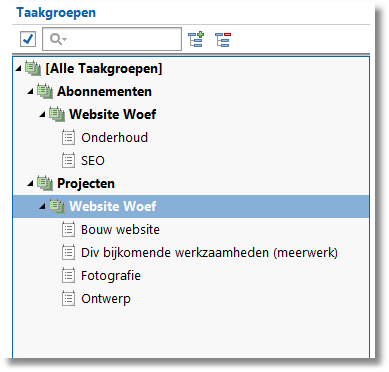This screenshot has height=372, width=389.
Task: Collapse the [Alle Taakgroepen] root node
Action: click(x=19, y=69)
